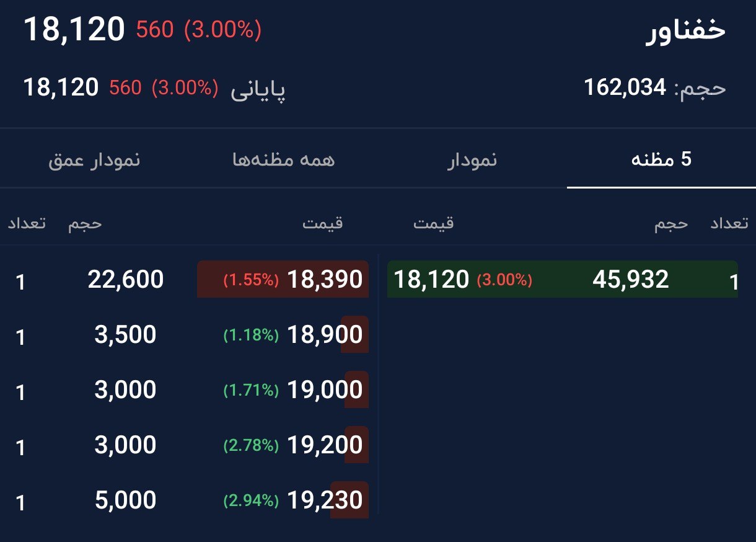The height and width of the screenshot is (542, 756).
Task: Select the sell order priced 18,390
Action: pos(325,280)
